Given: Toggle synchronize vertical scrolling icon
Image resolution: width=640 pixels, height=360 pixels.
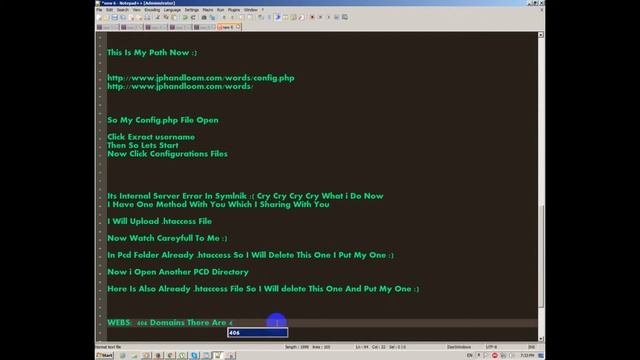Looking at the screenshot, I should point(242,17).
